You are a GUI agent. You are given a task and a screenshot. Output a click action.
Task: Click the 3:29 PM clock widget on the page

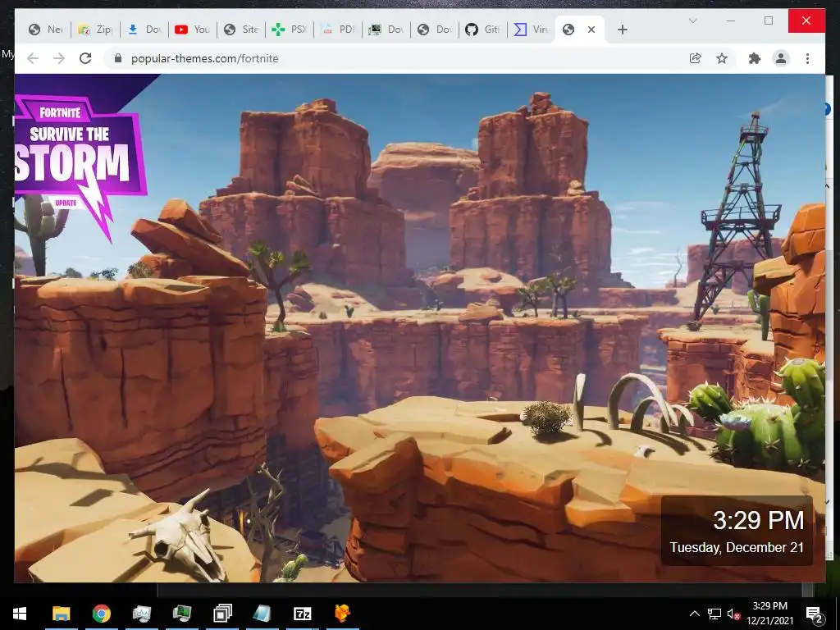737,531
